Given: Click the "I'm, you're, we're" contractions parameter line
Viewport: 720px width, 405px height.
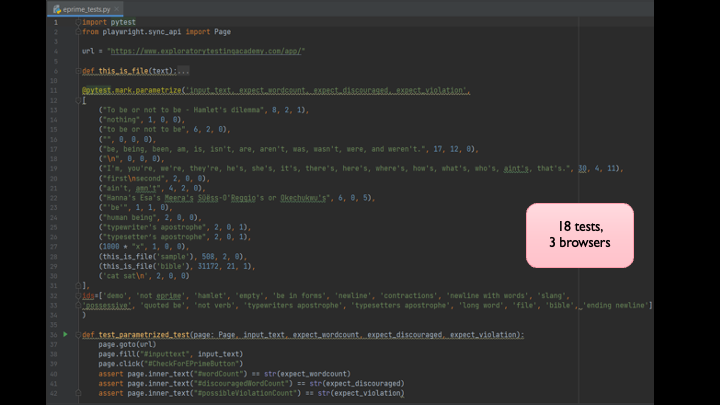Looking at the screenshot, I should (361, 169).
